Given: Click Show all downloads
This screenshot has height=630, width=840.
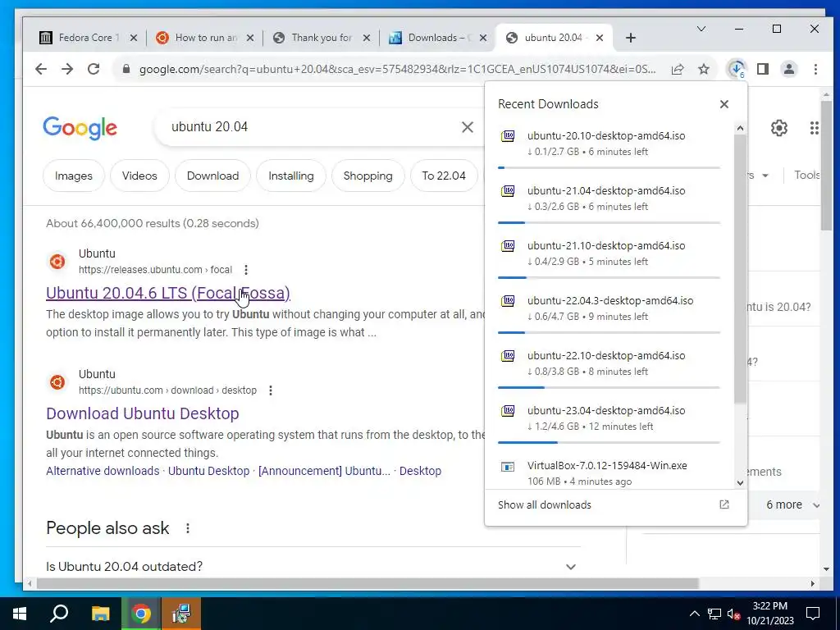Looking at the screenshot, I should 545,504.
